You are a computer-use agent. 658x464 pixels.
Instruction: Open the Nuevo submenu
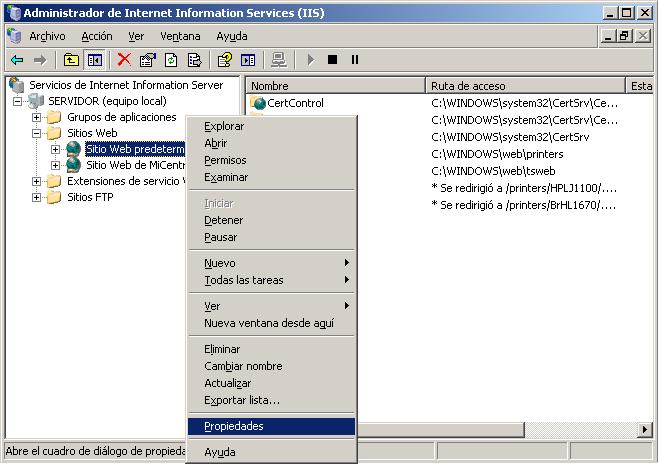coord(220,263)
